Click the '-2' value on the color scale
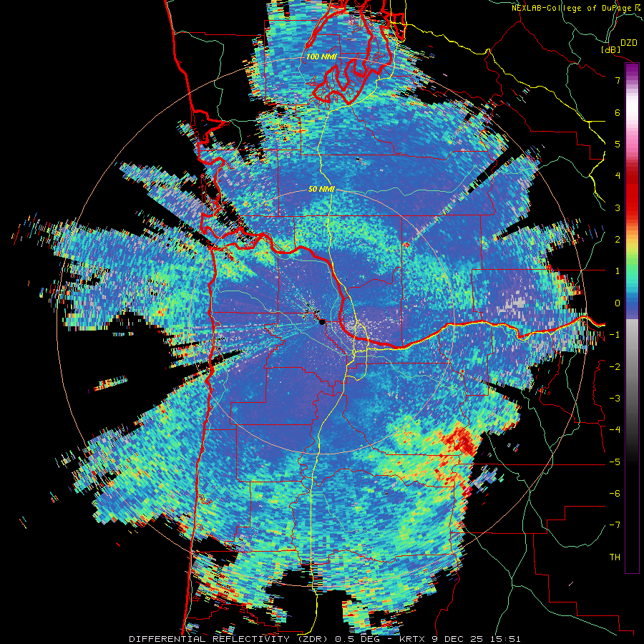Screen dimensions: 644x644 [x=615, y=367]
